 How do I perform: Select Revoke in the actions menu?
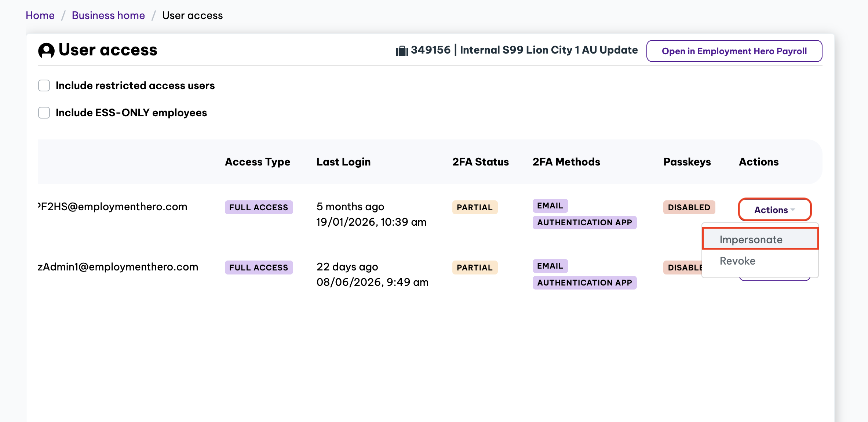(x=760, y=261)
